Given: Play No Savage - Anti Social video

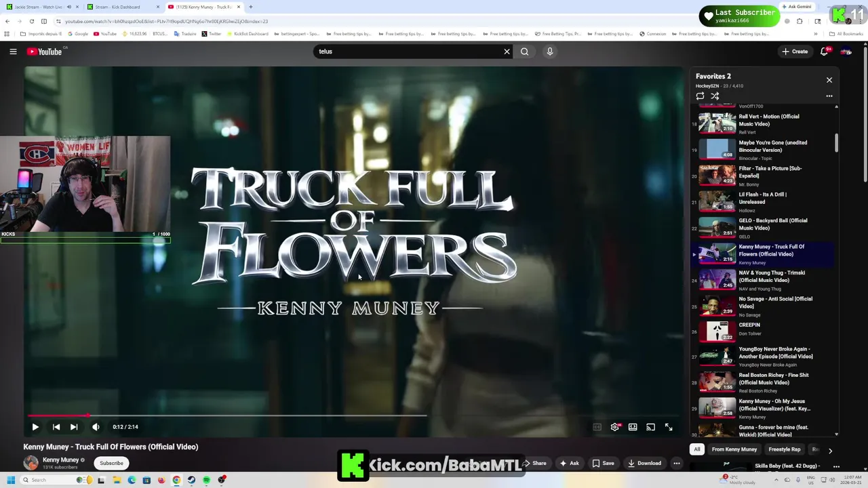Looking at the screenshot, I should click(763, 306).
